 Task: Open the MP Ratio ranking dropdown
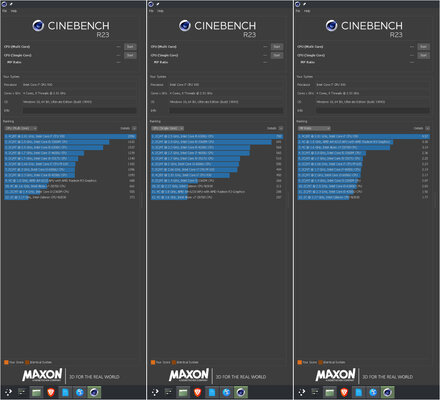point(314,128)
